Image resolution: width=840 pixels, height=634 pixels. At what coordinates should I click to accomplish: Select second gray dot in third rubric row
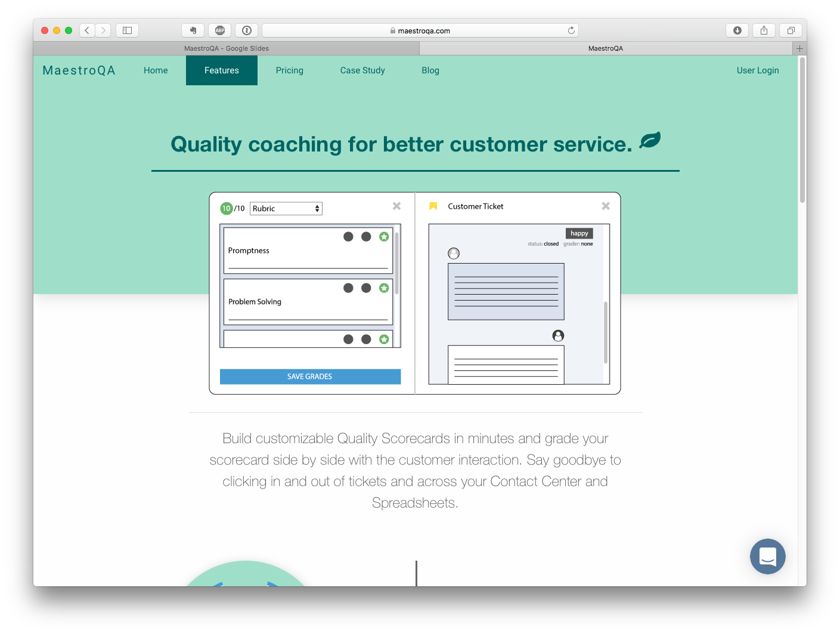366,339
